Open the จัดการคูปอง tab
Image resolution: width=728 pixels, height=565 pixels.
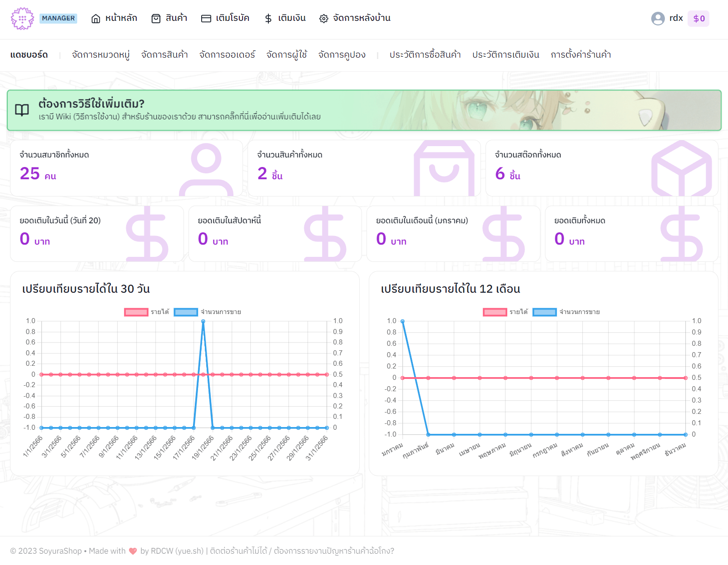pyautogui.click(x=342, y=55)
